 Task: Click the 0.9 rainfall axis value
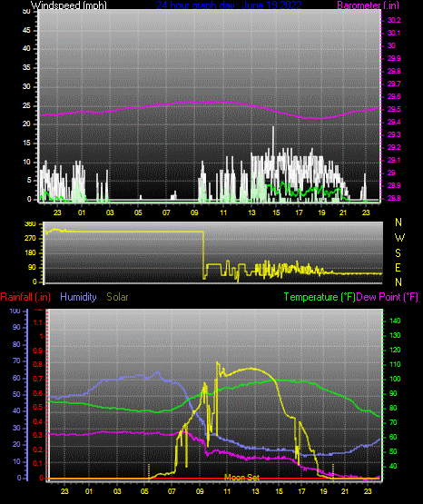coord(37,351)
